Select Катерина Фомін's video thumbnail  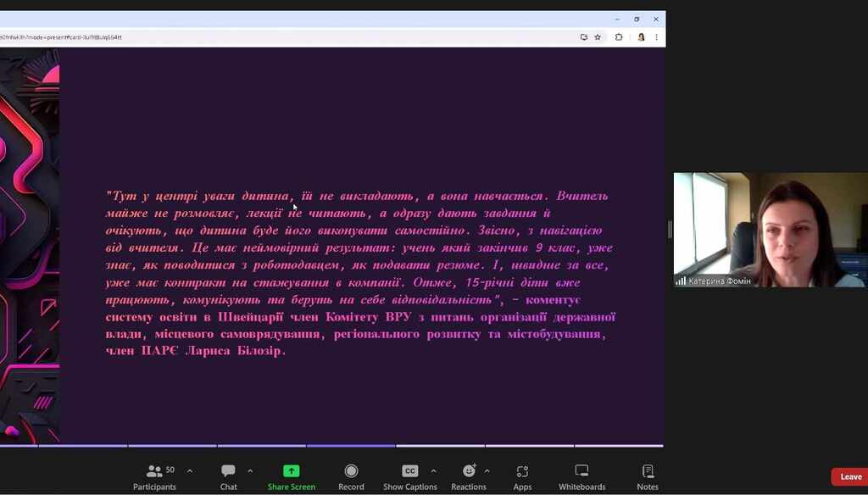pyautogui.click(x=771, y=230)
